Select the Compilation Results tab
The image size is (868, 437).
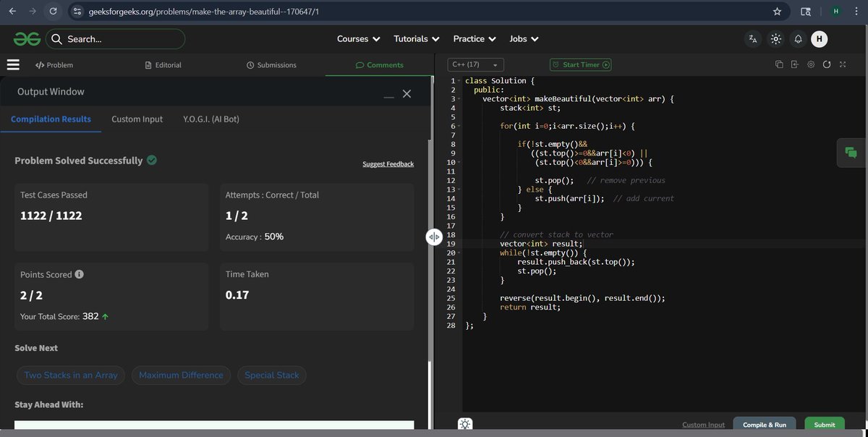pos(51,119)
